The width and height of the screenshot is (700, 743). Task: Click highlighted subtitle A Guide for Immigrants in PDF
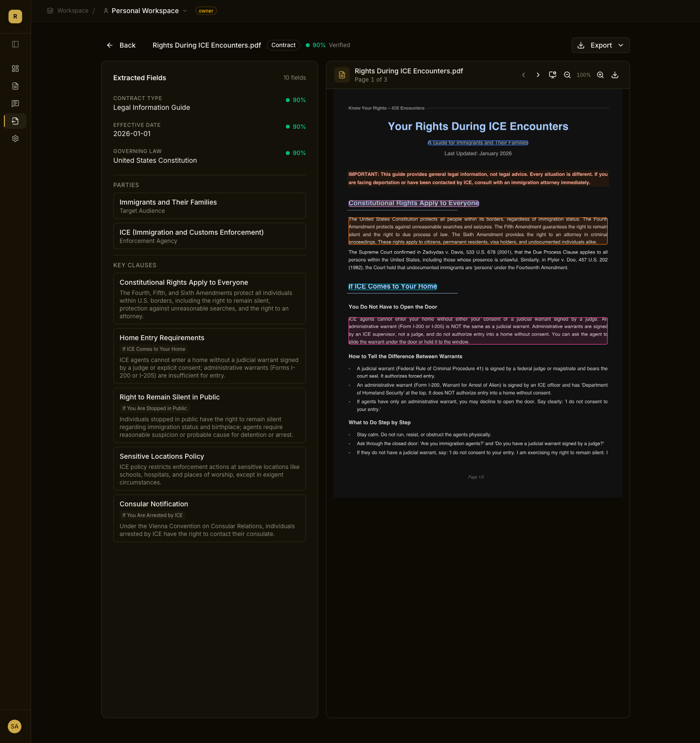pyautogui.click(x=478, y=143)
